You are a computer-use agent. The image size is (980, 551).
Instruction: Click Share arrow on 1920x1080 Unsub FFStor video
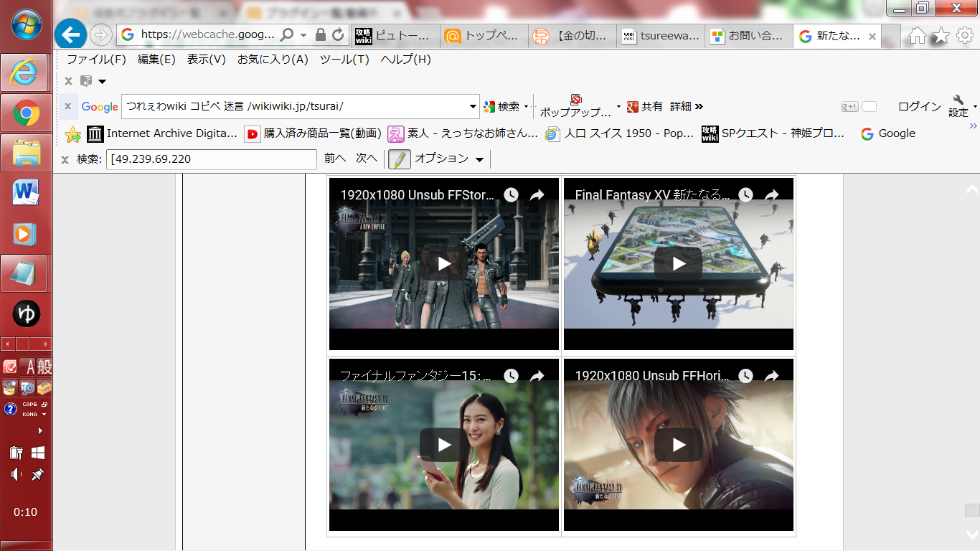[537, 194]
